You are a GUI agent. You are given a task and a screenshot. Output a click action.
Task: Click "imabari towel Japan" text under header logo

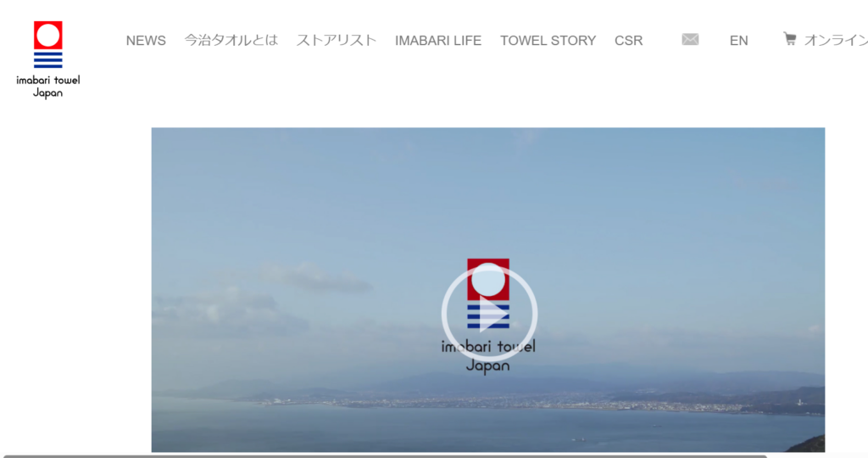(x=48, y=87)
